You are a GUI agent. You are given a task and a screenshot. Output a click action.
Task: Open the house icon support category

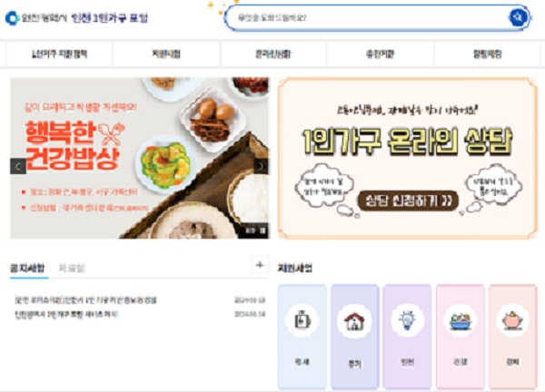[x=354, y=336]
